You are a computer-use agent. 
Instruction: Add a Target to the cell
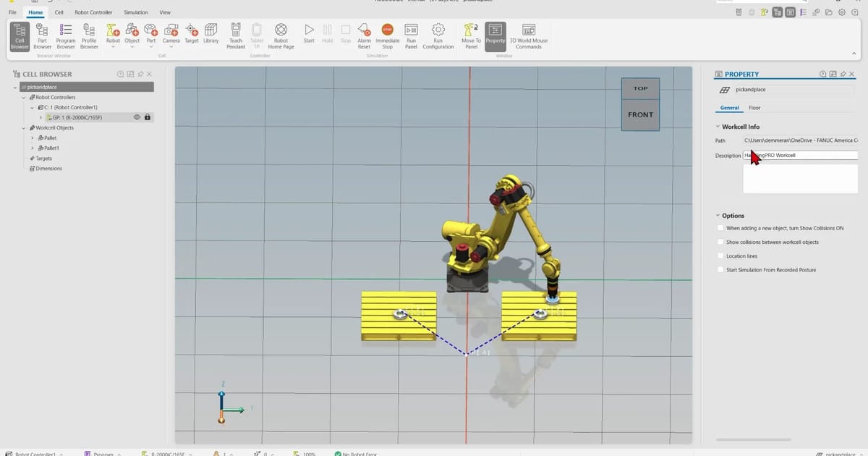(192, 34)
